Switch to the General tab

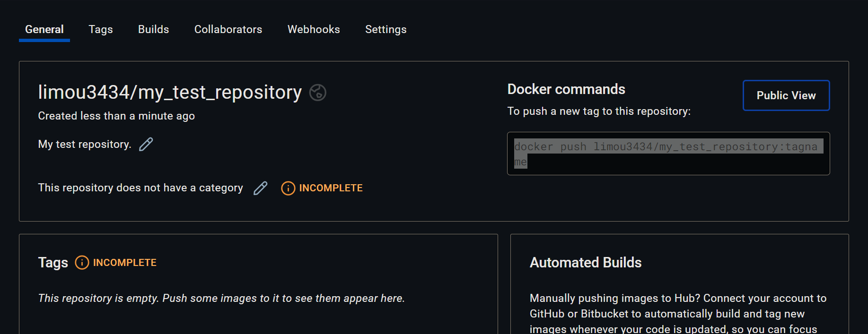tap(44, 29)
